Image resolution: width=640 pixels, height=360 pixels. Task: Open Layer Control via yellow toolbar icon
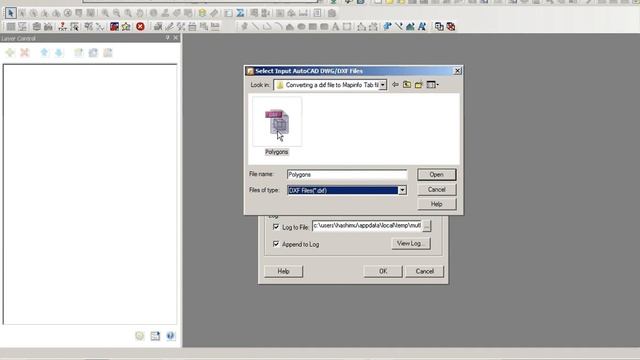tap(202, 13)
